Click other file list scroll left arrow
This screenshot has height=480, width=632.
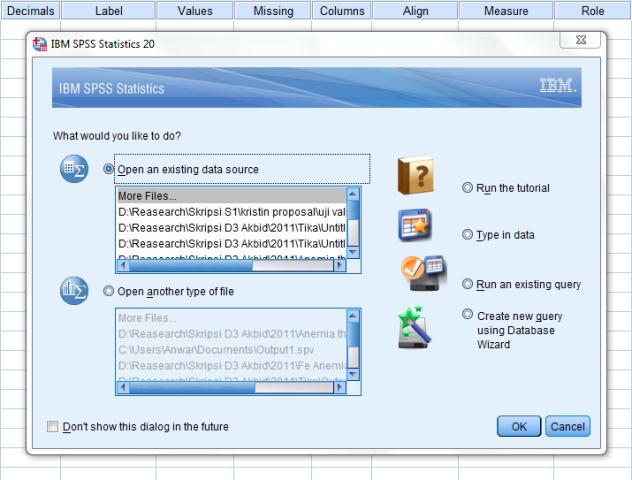tap(123, 387)
